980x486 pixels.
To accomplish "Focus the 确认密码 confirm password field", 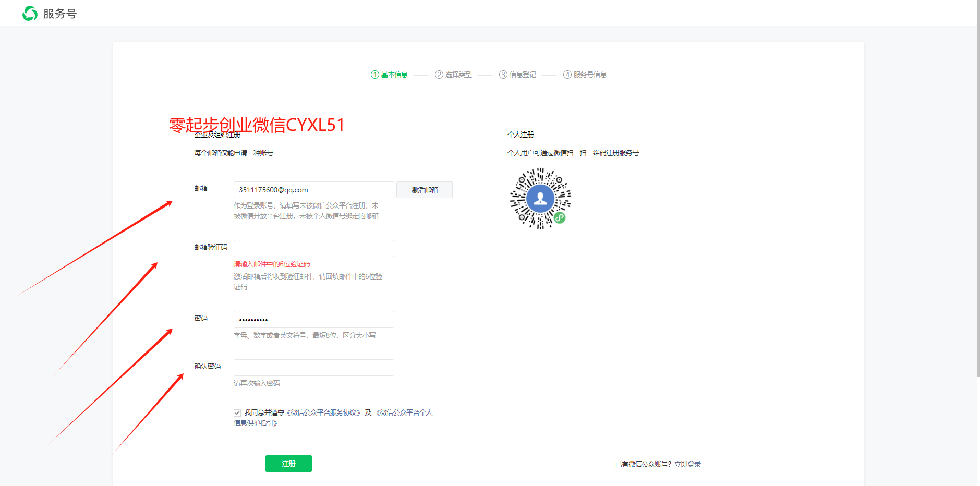I will click(313, 368).
